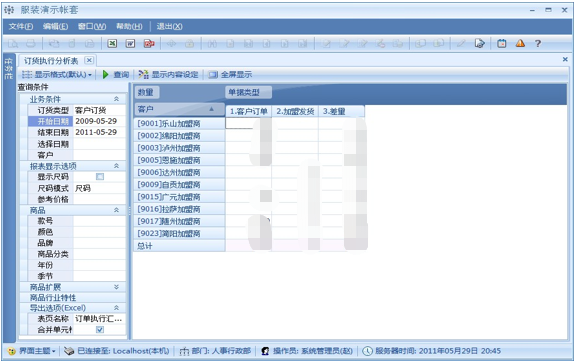Open the 帮助 menu
Screen dimensions: 576x363
129,26
